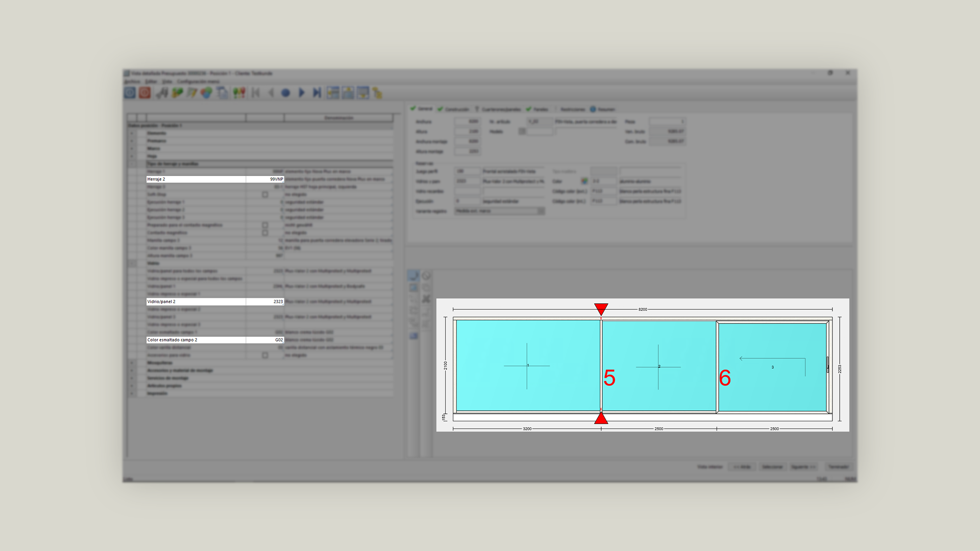The image size is (980, 551).
Task: Go to next position with blue arrow
Action: [302, 93]
